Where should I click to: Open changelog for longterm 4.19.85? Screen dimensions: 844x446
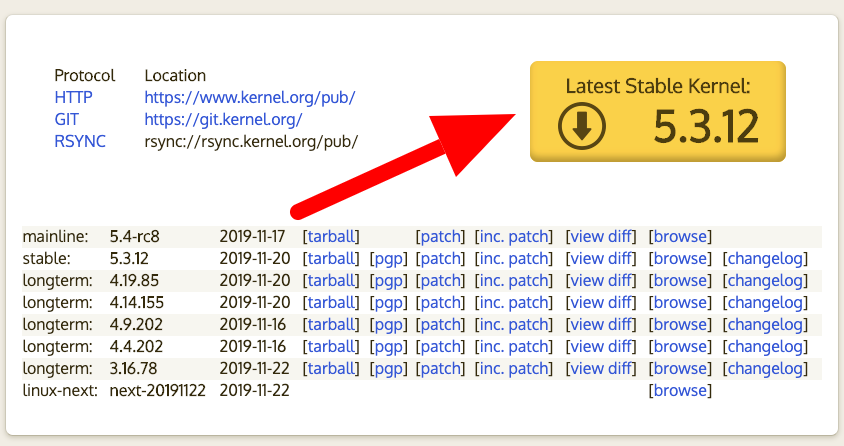(x=765, y=281)
